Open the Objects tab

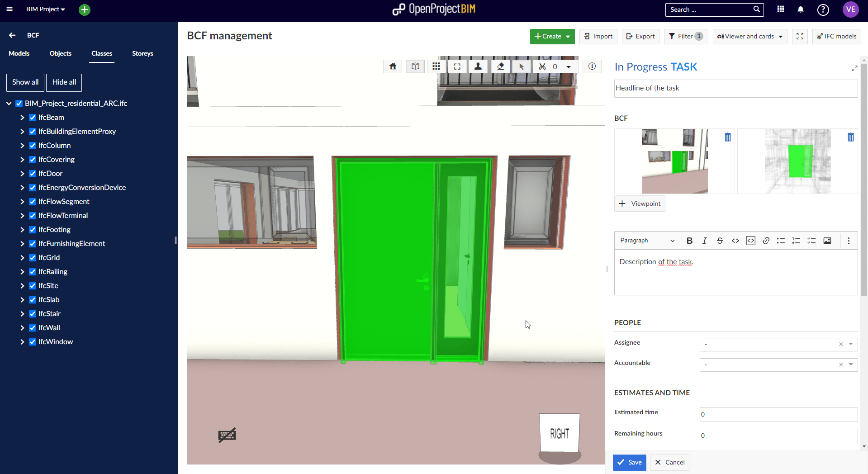60,53
